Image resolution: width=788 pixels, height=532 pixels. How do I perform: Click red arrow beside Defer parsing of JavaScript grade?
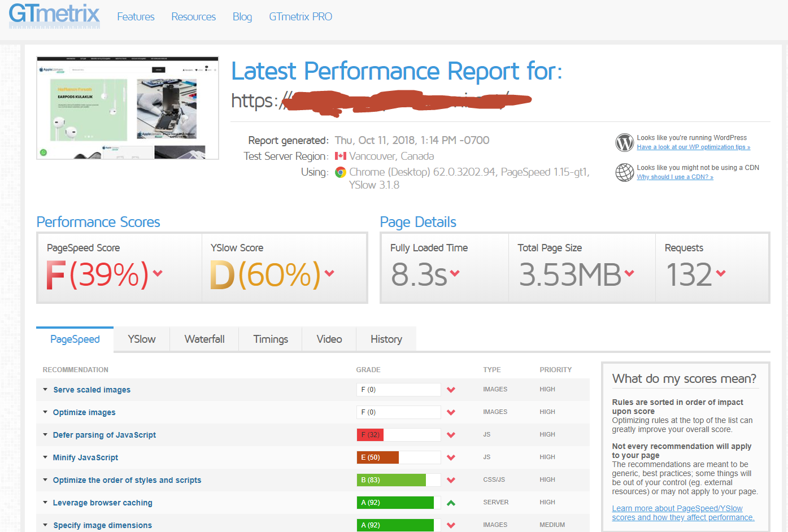[x=451, y=435]
